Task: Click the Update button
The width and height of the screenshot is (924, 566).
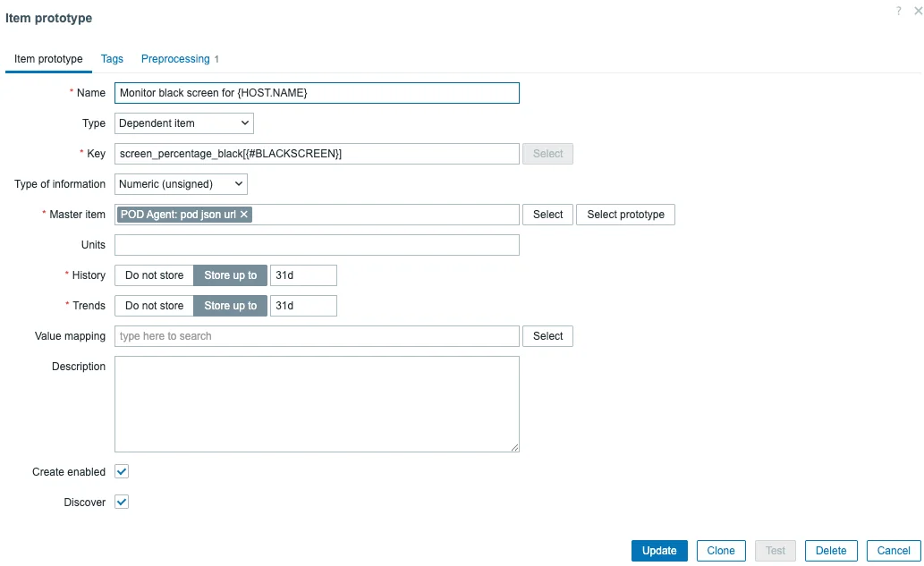Action: click(659, 551)
